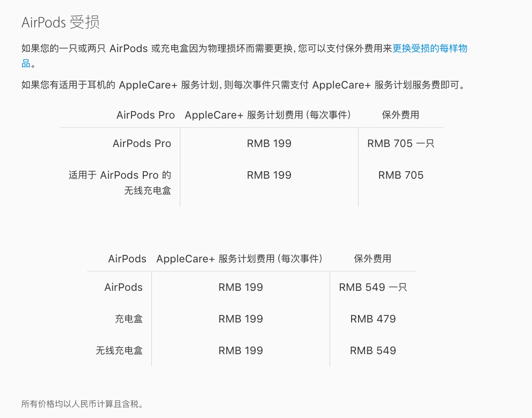Click the RMB 199 fee in the AirPods row
532x418 pixels.
pyautogui.click(x=241, y=287)
